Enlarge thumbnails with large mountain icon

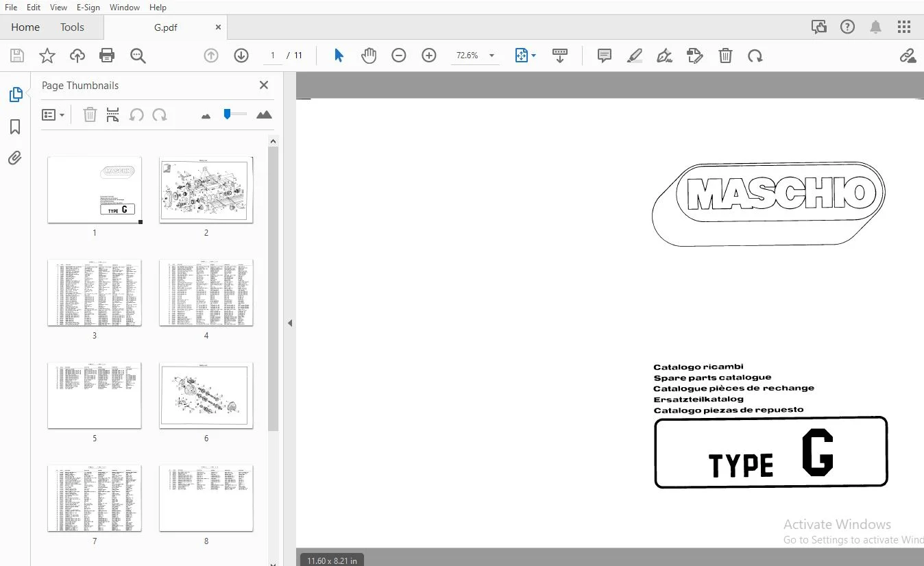click(264, 114)
